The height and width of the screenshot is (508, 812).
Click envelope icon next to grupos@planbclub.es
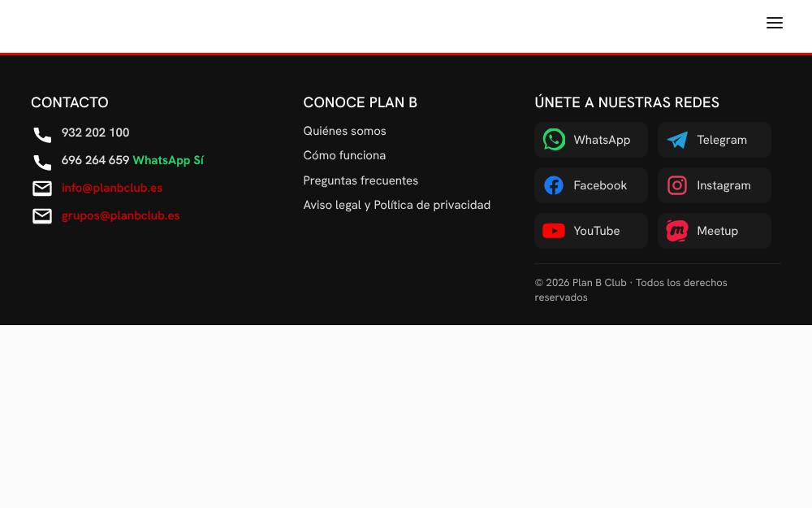[x=42, y=216]
